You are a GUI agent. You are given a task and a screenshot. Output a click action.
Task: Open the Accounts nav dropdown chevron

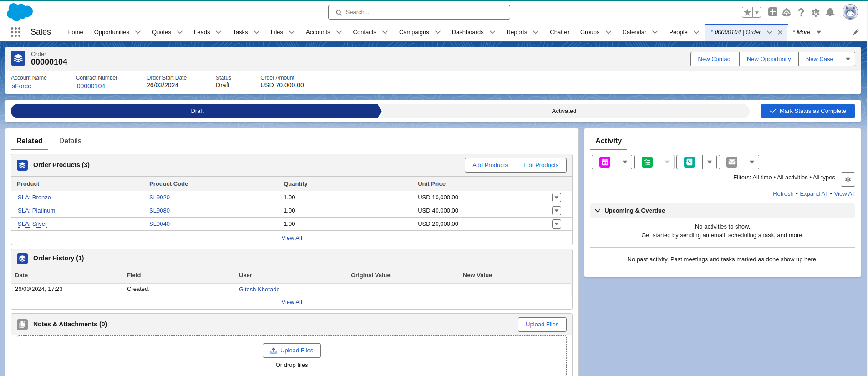(x=339, y=32)
